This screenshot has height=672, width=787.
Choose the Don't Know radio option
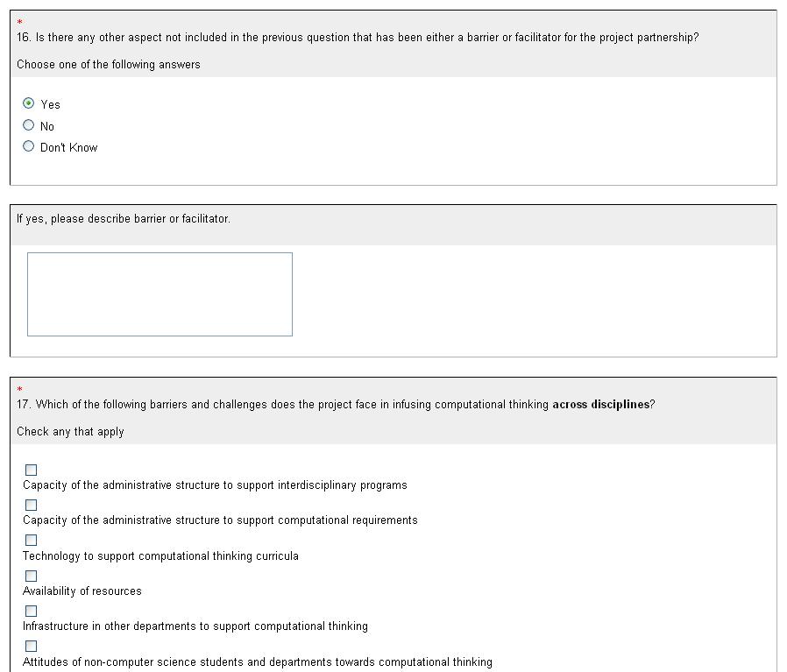click(x=29, y=146)
